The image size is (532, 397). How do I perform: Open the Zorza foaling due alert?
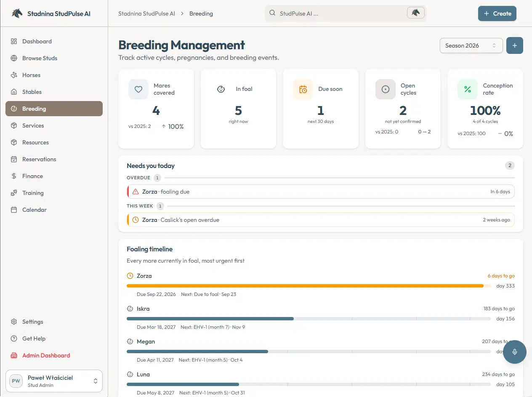click(x=321, y=192)
